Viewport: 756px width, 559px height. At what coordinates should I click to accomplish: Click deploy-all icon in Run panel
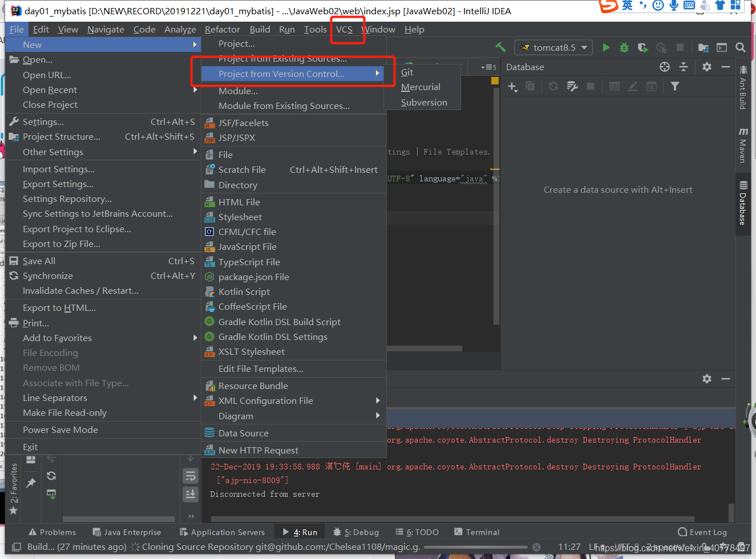51,494
